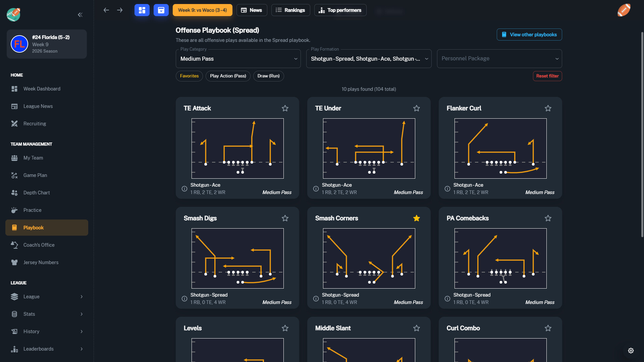
Task: Unfavorite the Smash Corners play
Action: (x=417, y=218)
